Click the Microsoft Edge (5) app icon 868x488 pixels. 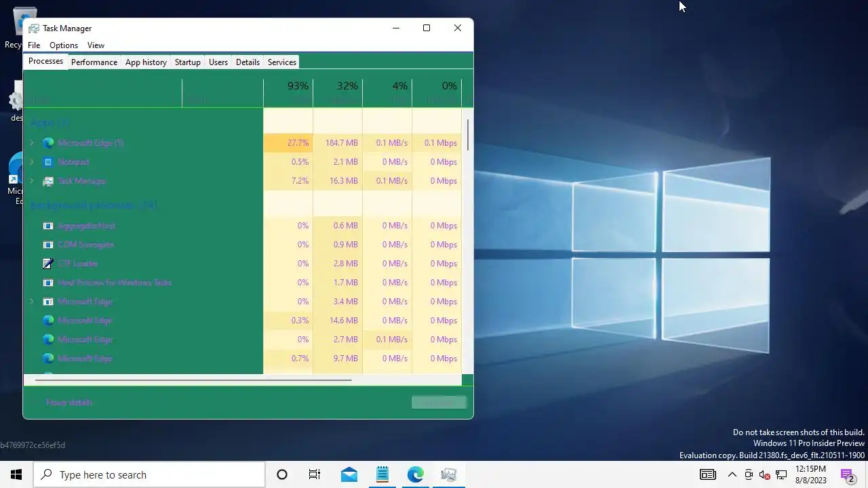coord(48,143)
